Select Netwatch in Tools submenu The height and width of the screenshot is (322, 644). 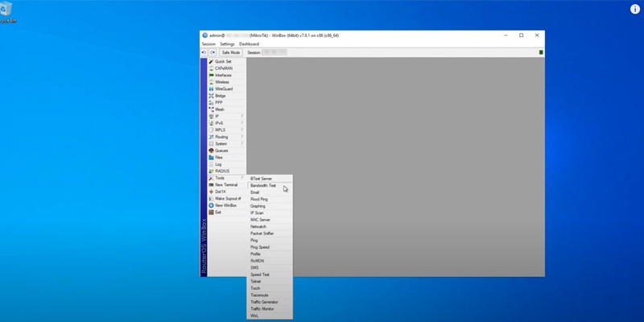[270, 227]
